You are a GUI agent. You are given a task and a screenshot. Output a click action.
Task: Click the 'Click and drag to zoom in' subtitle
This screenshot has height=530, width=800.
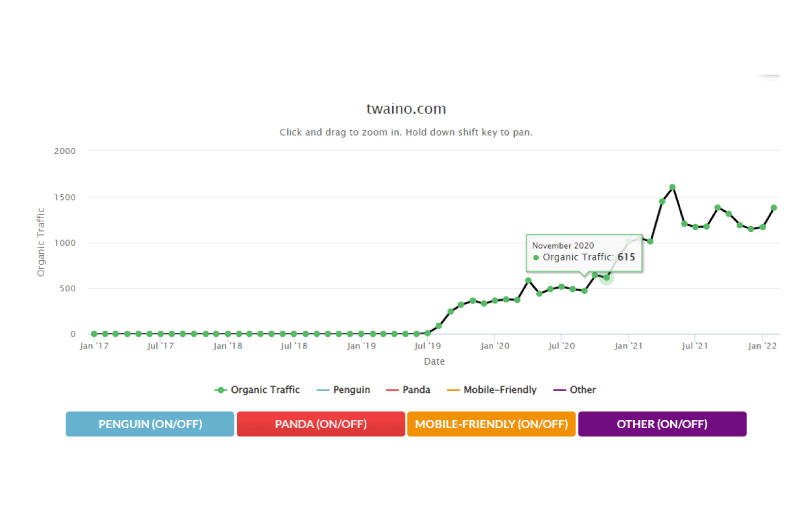click(x=406, y=132)
